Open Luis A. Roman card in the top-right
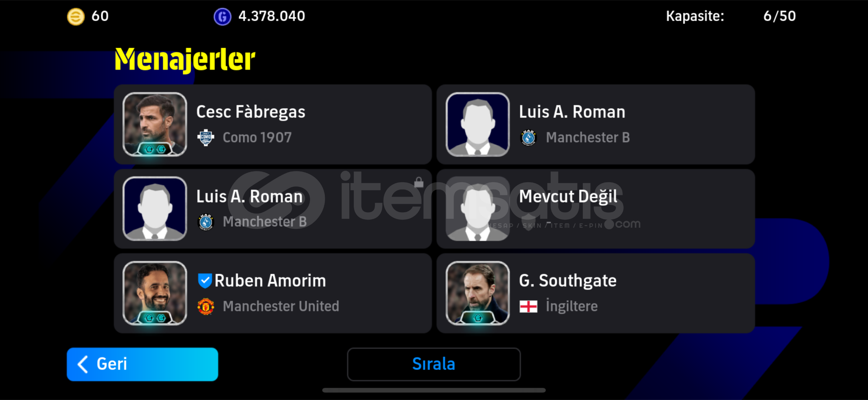 [x=596, y=124]
